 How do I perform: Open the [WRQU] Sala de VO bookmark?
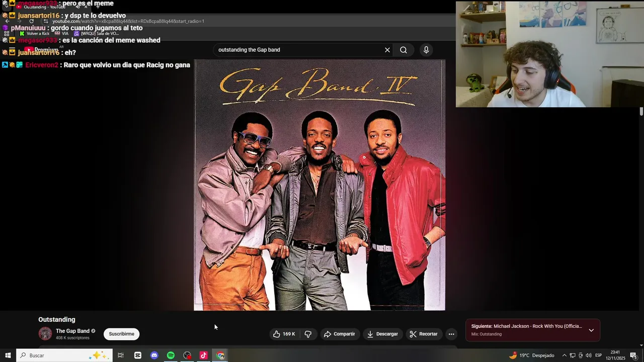point(96,33)
